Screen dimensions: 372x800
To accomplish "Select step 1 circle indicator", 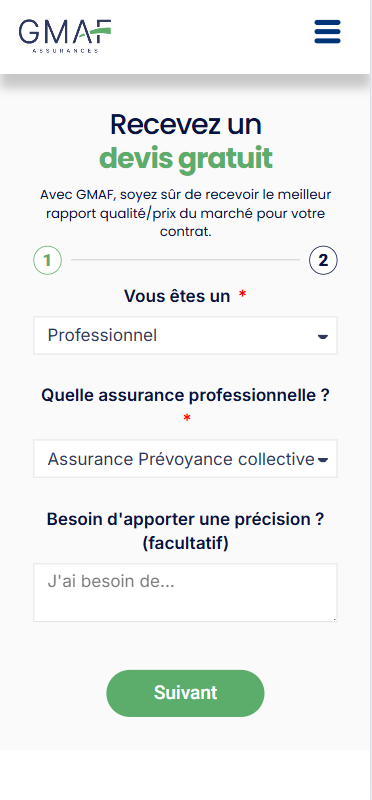I will (47, 260).
